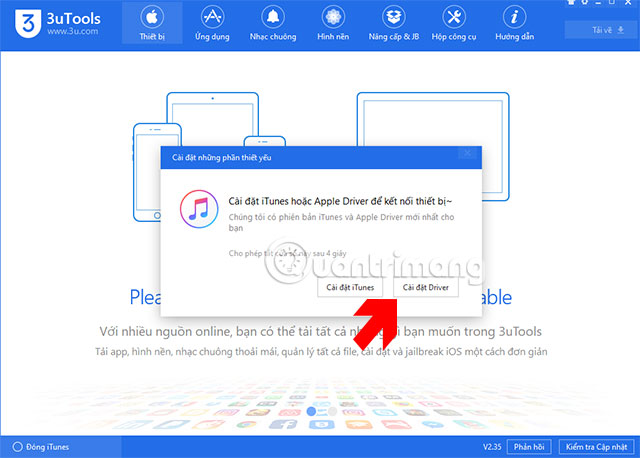Select the blue carousel page dot
The height and width of the screenshot is (458, 640).
click(311, 411)
